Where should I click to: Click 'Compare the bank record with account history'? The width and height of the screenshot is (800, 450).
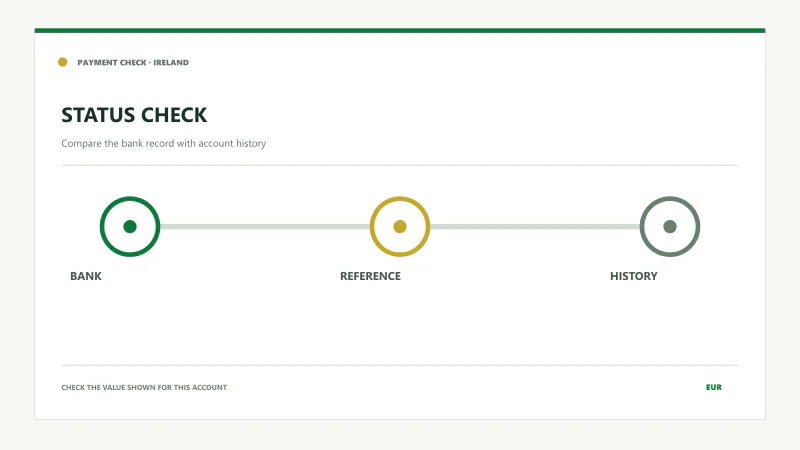point(164,143)
